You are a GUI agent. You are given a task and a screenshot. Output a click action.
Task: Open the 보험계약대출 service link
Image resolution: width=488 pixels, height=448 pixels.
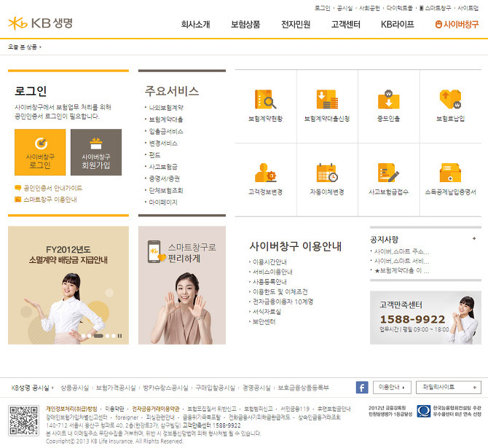[x=166, y=119]
